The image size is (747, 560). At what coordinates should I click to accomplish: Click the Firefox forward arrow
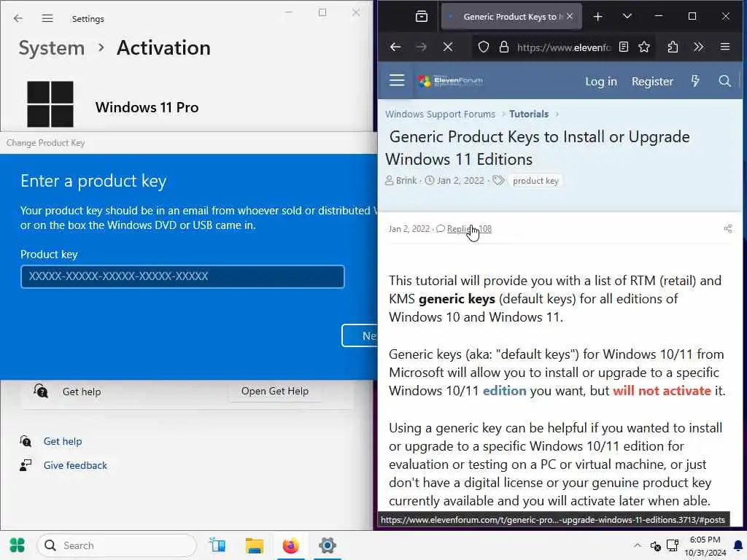pos(422,47)
